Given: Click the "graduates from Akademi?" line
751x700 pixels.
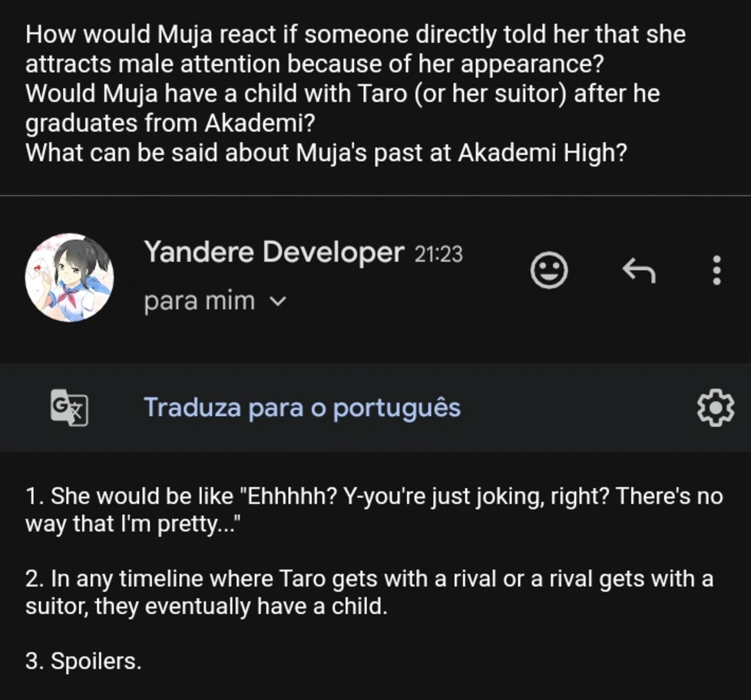Looking at the screenshot, I should (165, 123).
